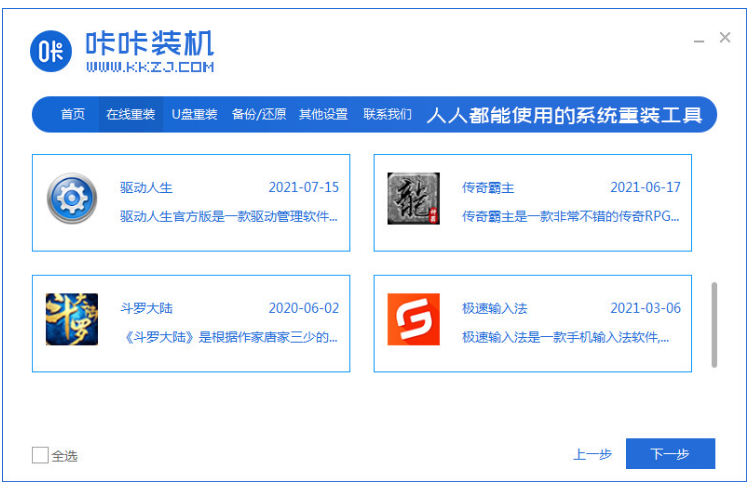Click the 咔咔装机 logo icon
Screen dimensions: 753x487
pyautogui.click(x=52, y=52)
